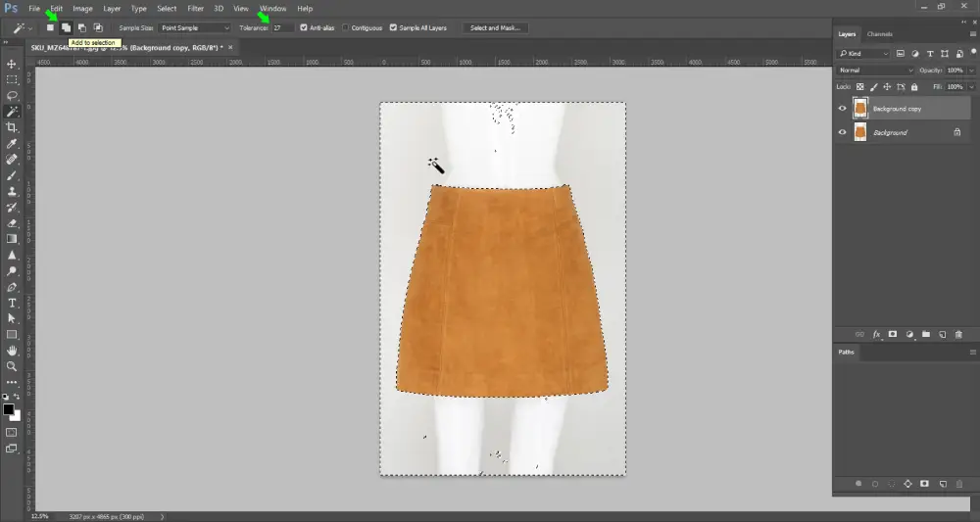This screenshot has width=980, height=522.
Task: Select the Horizontal Type tool
Action: point(11,303)
